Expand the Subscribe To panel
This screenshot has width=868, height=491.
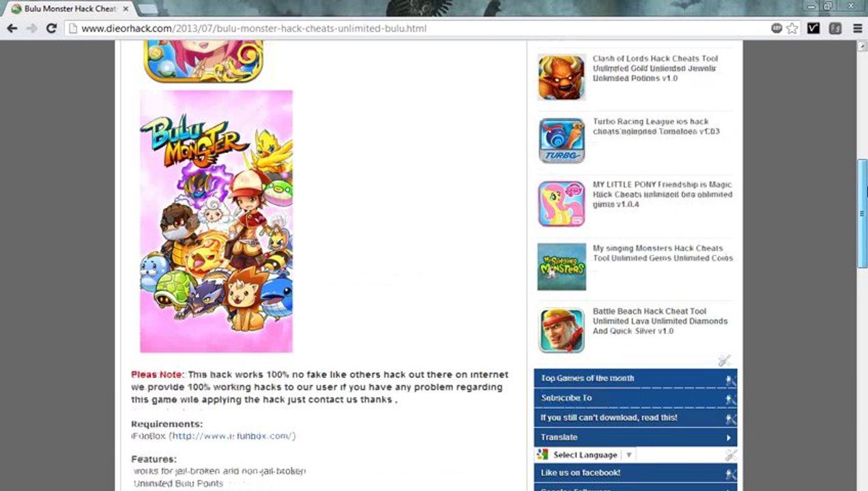pyautogui.click(x=635, y=398)
